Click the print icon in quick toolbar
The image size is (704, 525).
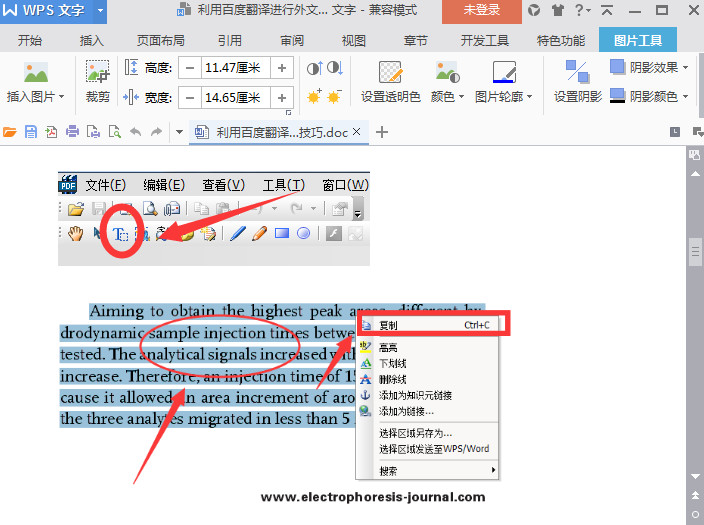(72, 132)
